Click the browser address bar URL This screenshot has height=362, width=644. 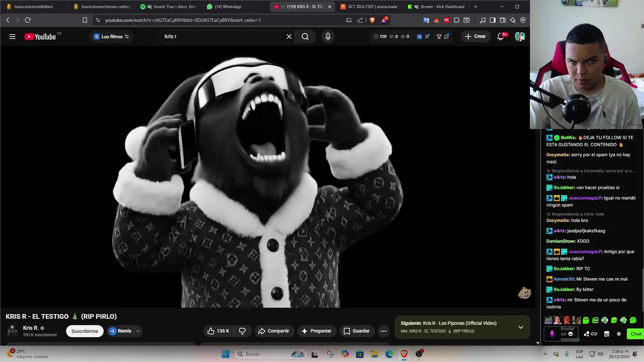coord(183,20)
